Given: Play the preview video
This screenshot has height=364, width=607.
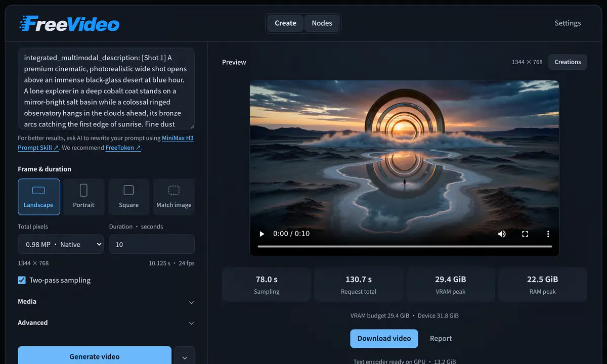Looking at the screenshot, I should (x=262, y=234).
